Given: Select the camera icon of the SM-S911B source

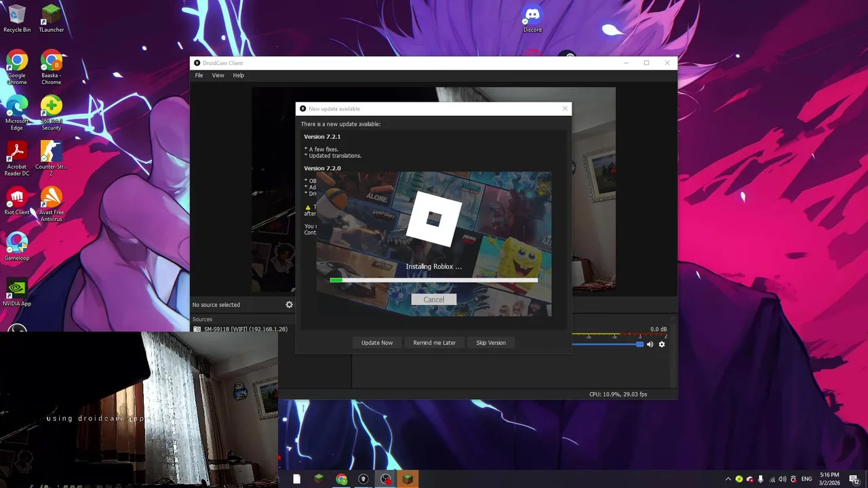Looking at the screenshot, I should click(197, 329).
